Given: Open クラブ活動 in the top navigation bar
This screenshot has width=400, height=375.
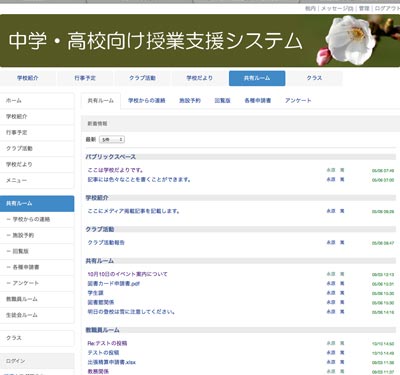Looking at the screenshot, I should pyautogui.click(x=142, y=78).
